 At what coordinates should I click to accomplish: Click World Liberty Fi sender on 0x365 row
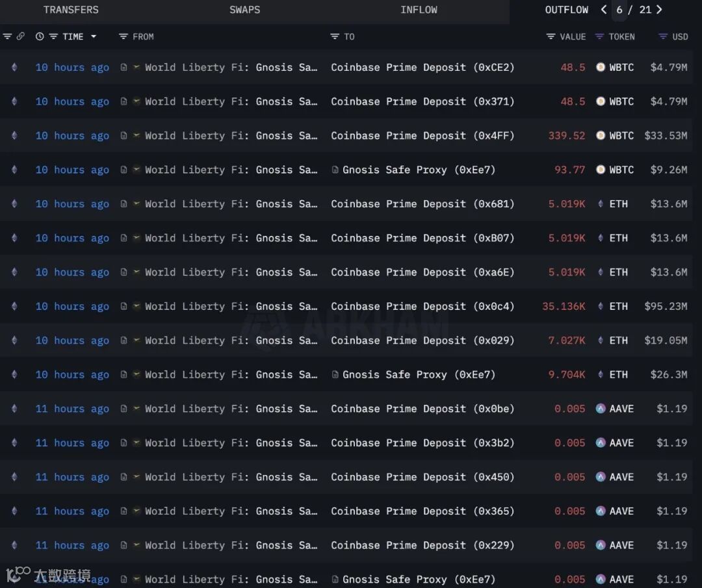231,511
